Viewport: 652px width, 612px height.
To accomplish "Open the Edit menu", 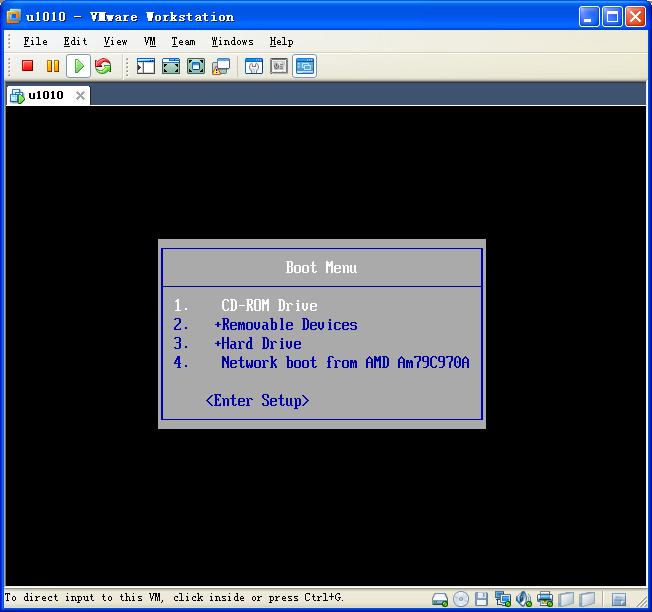I will (75, 42).
